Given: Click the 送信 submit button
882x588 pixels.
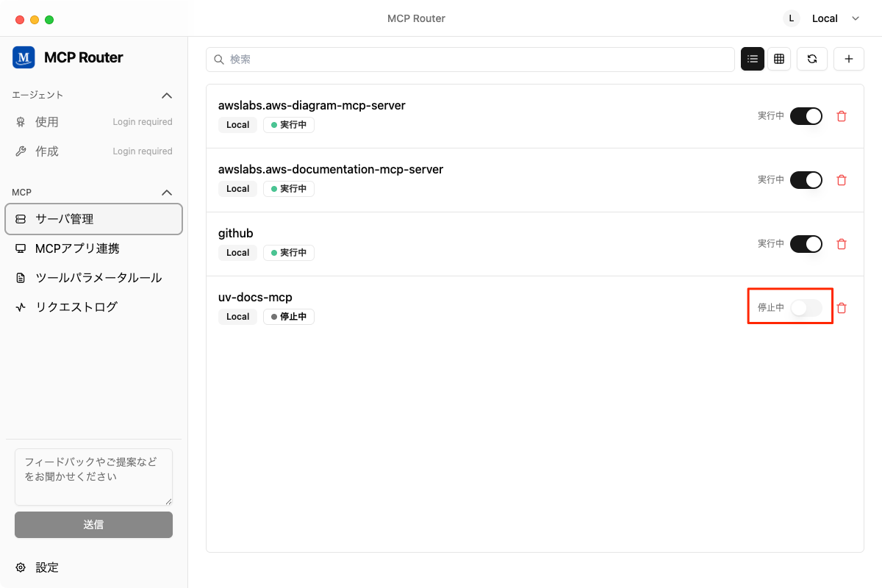Looking at the screenshot, I should click(93, 525).
